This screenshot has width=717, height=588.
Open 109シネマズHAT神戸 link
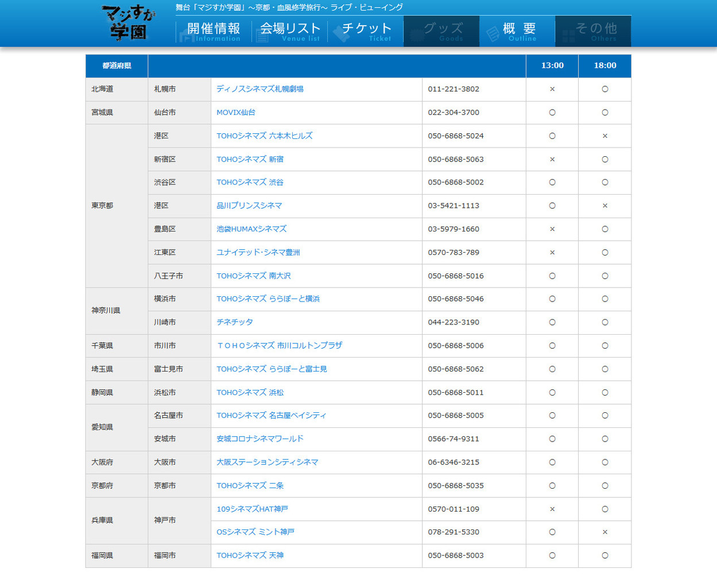pyautogui.click(x=252, y=509)
